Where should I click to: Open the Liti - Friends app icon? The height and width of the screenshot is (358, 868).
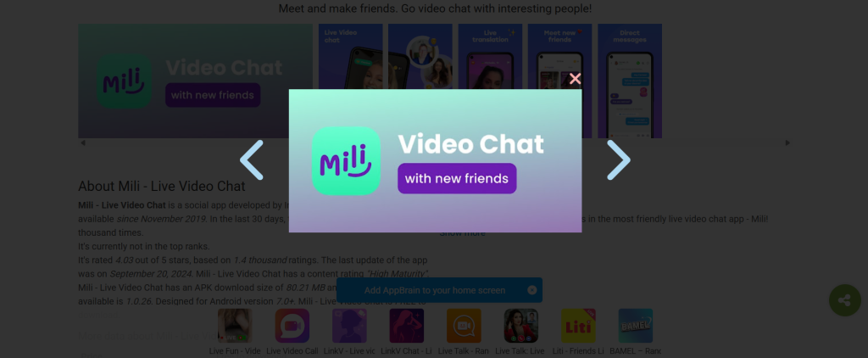point(578,326)
